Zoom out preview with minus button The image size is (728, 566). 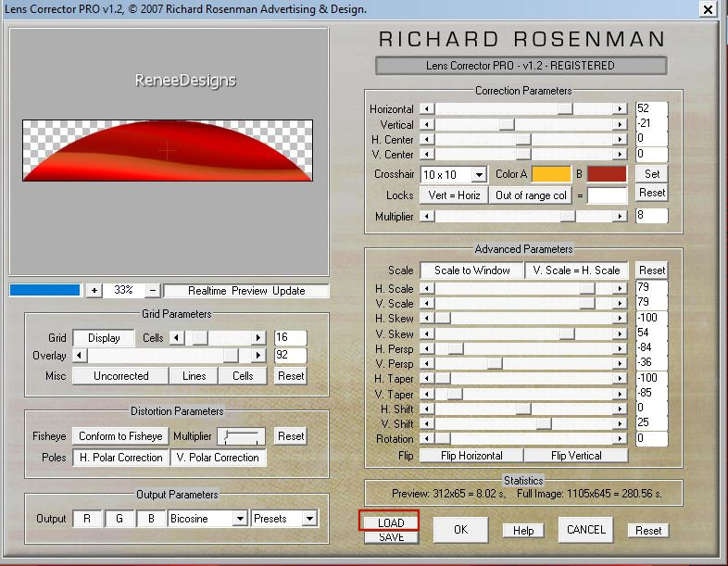pos(153,291)
